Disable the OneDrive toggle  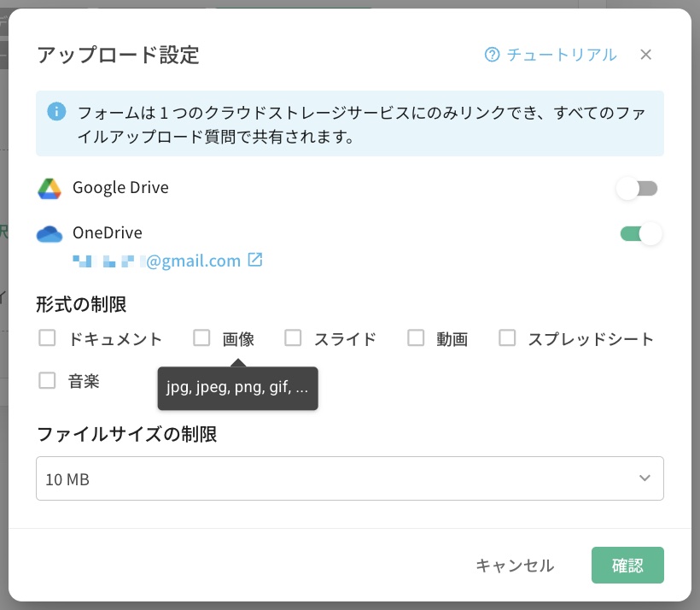640,233
